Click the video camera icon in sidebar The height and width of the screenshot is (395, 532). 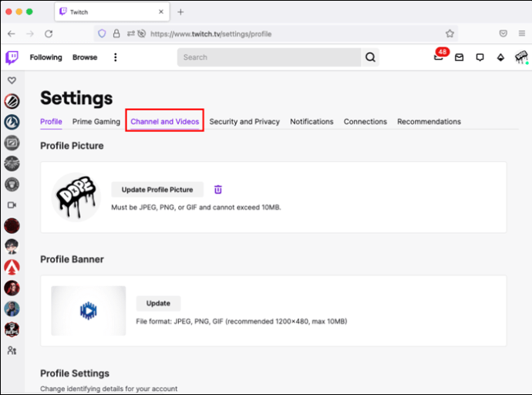click(x=12, y=205)
